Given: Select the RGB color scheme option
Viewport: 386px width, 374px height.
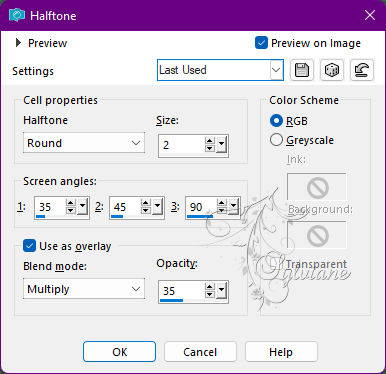Looking at the screenshot, I should 276,121.
